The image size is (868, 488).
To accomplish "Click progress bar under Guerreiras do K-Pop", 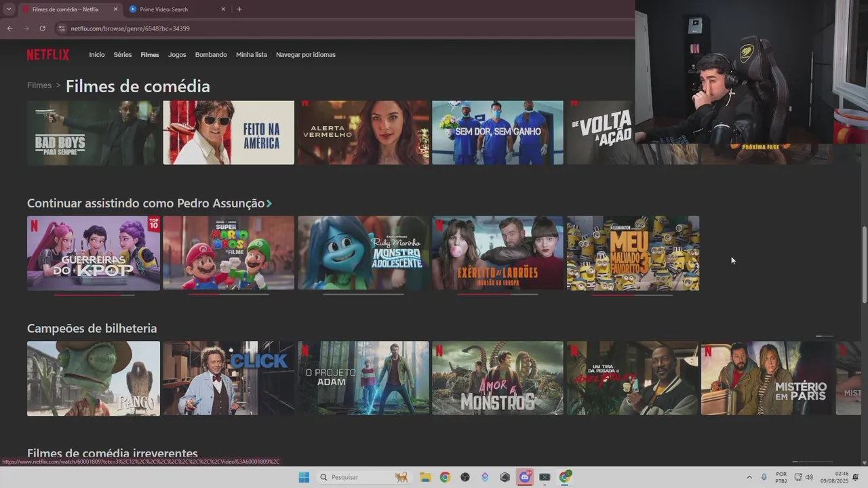I will pyautogui.click(x=94, y=295).
